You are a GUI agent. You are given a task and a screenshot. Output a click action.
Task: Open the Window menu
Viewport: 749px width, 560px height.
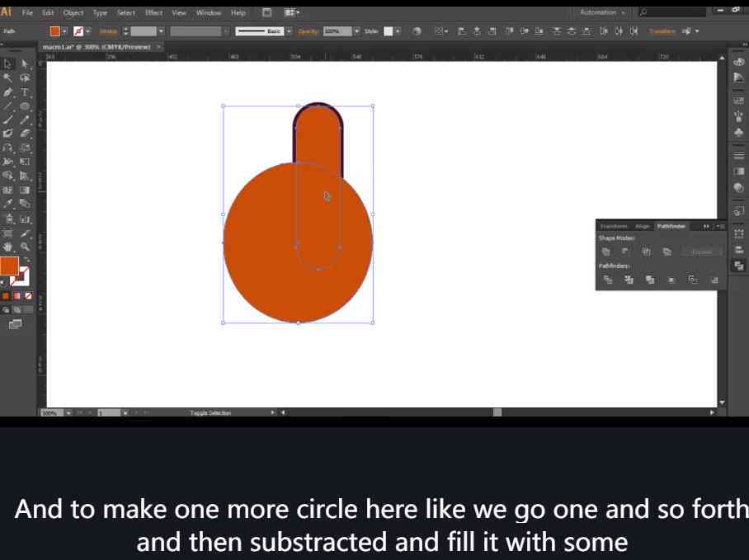208,13
